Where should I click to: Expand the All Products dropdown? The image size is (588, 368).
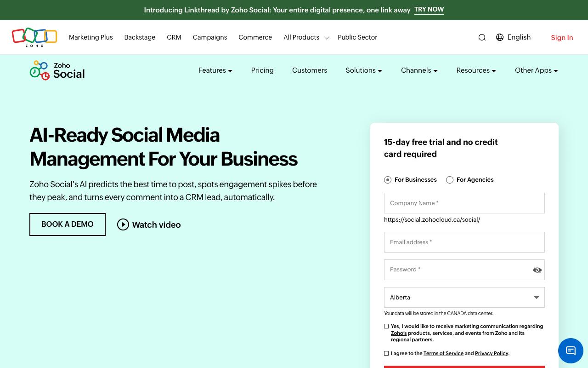306,37
